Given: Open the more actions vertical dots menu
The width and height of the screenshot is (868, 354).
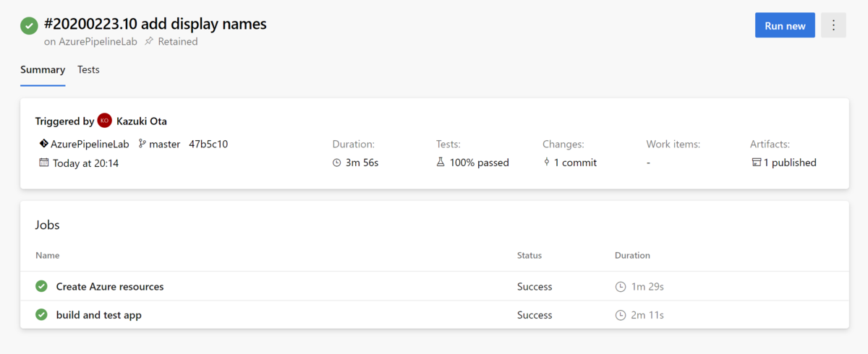Looking at the screenshot, I should 833,25.
